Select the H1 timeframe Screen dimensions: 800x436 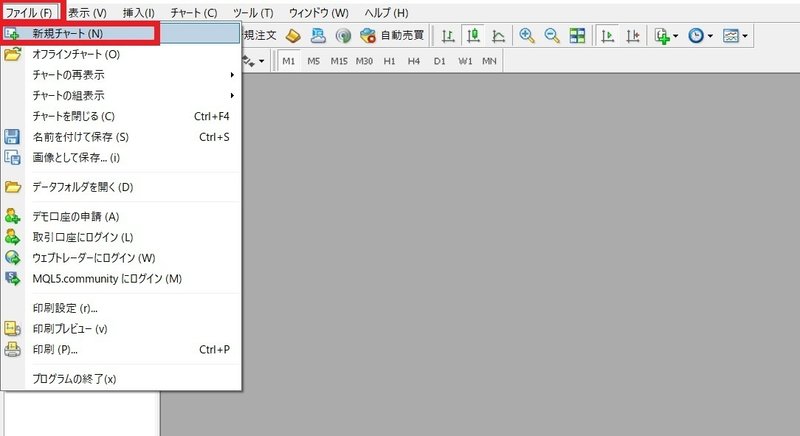(x=389, y=61)
